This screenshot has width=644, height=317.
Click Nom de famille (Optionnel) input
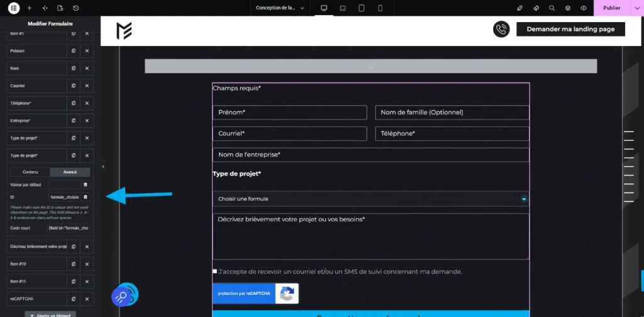pyautogui.click(x=452, y=113)
